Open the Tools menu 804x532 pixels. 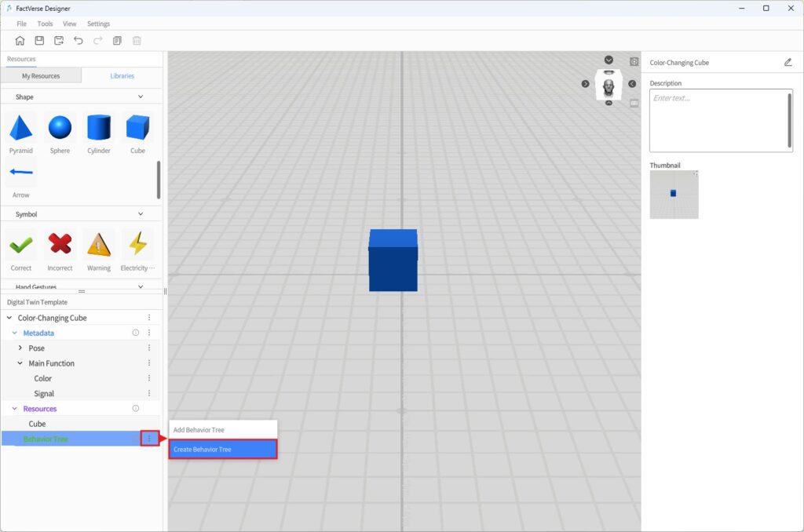45,24
